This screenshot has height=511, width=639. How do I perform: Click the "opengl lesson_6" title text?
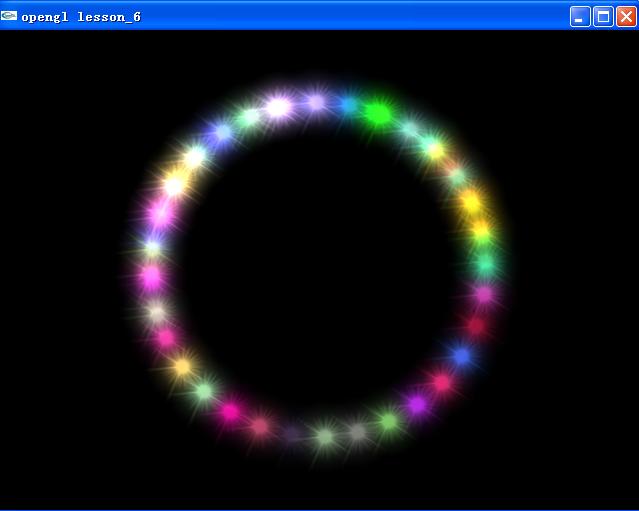tap(81, 17)
